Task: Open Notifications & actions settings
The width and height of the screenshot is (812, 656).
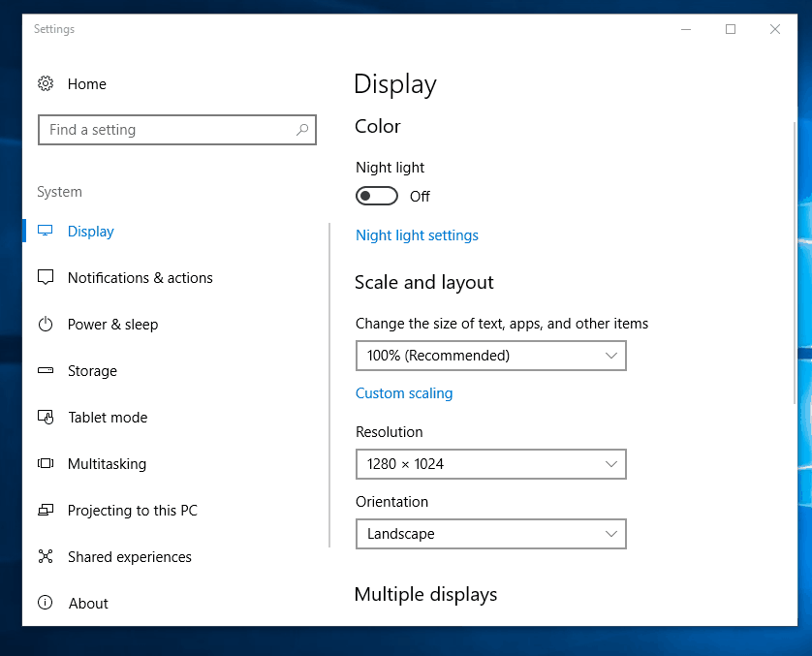Action: click(x=46, y=278)
